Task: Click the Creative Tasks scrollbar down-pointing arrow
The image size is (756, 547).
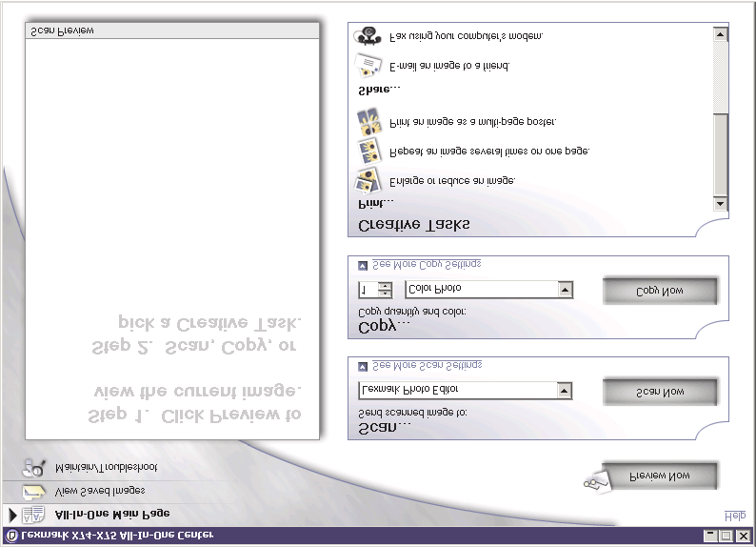Action: (721, 203)
